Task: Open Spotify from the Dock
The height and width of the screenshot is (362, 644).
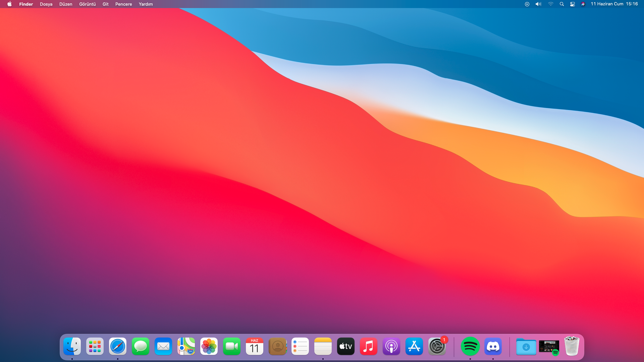Action: 470,347
